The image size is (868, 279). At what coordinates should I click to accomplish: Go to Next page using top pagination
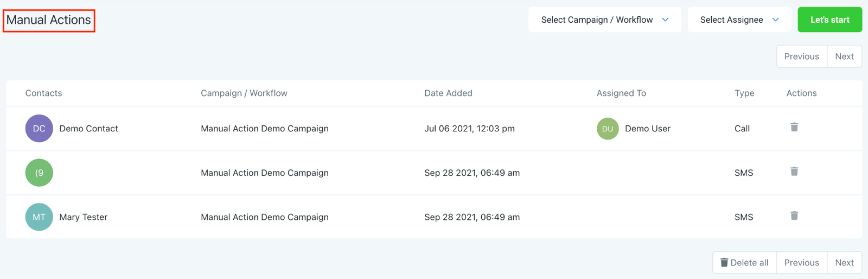pyautogui.click(x=844, y=56)
